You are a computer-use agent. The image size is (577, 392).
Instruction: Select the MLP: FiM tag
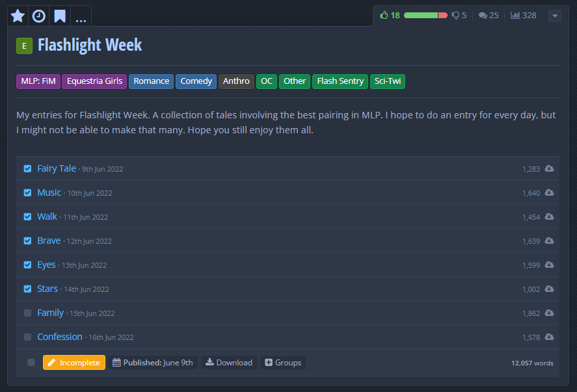click(x=38, y=81)
